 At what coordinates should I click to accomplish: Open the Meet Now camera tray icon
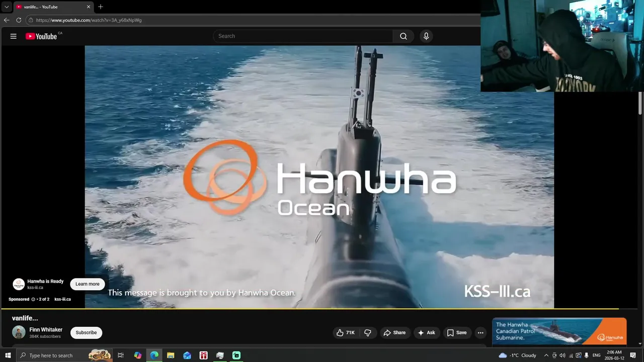[554, 355]
